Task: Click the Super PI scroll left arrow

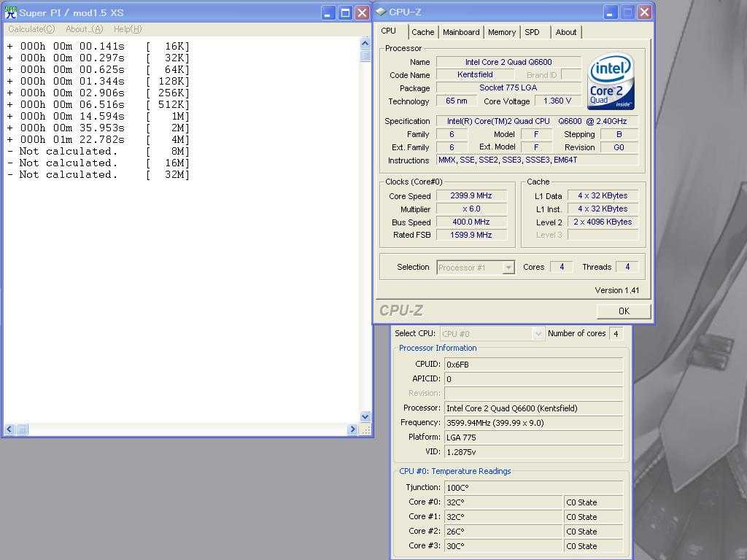Action: 9,429
